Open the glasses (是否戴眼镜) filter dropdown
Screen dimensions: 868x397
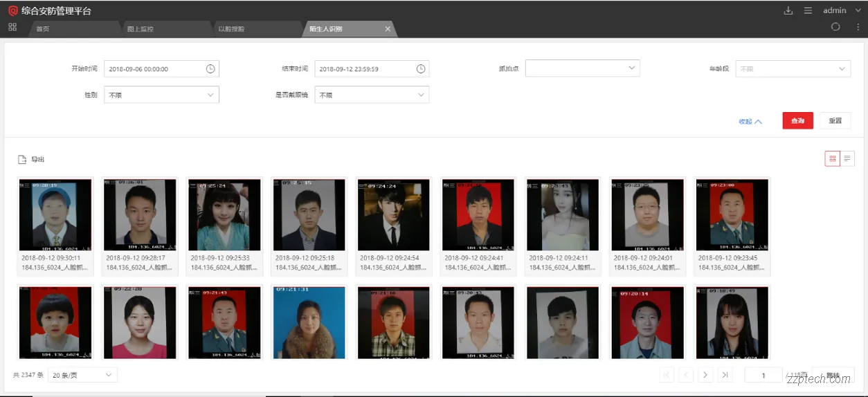click(x=372, y=95)
